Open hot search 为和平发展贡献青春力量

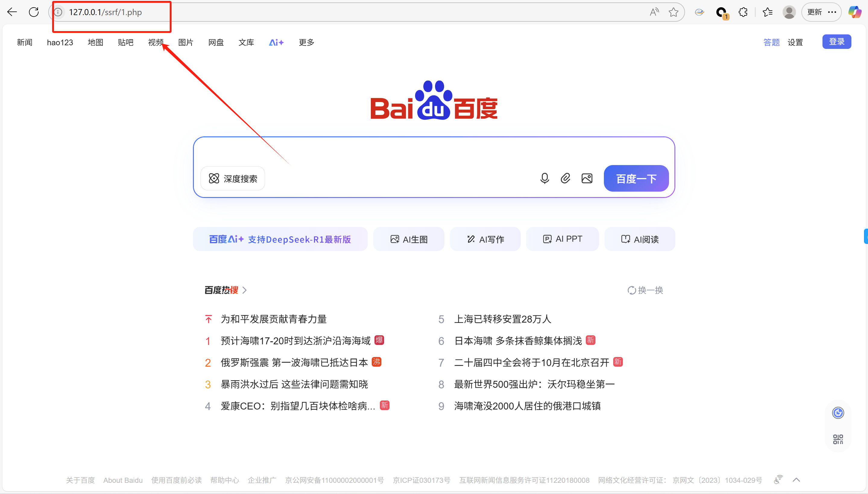[274, 319]
